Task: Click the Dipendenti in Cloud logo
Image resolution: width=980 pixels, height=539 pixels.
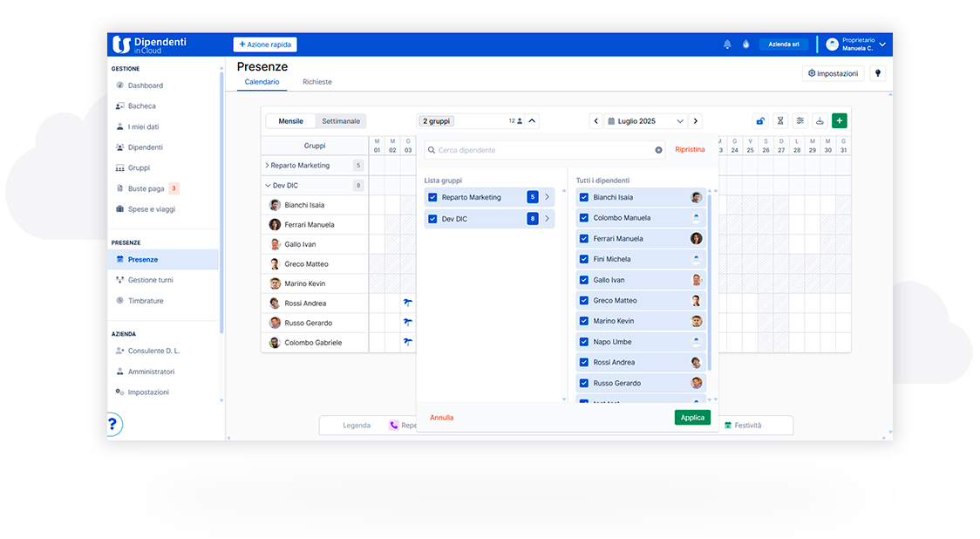Action: click(x=149, y=44)
